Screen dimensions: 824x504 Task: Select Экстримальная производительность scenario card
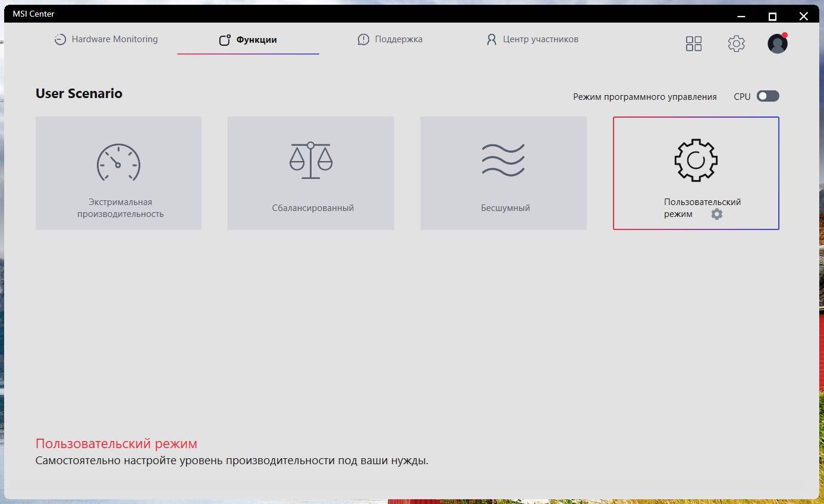tap(119, 173)
